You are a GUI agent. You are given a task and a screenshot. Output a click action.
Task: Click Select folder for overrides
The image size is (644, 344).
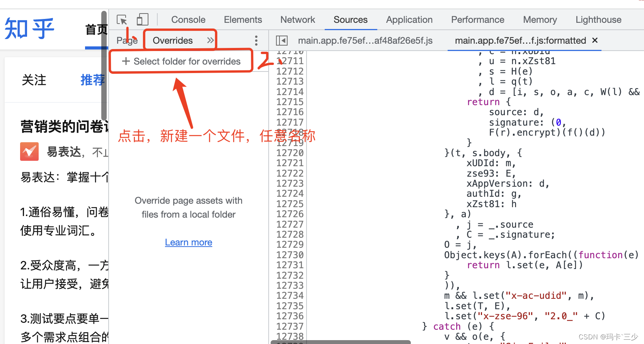[x=181, y=61]
